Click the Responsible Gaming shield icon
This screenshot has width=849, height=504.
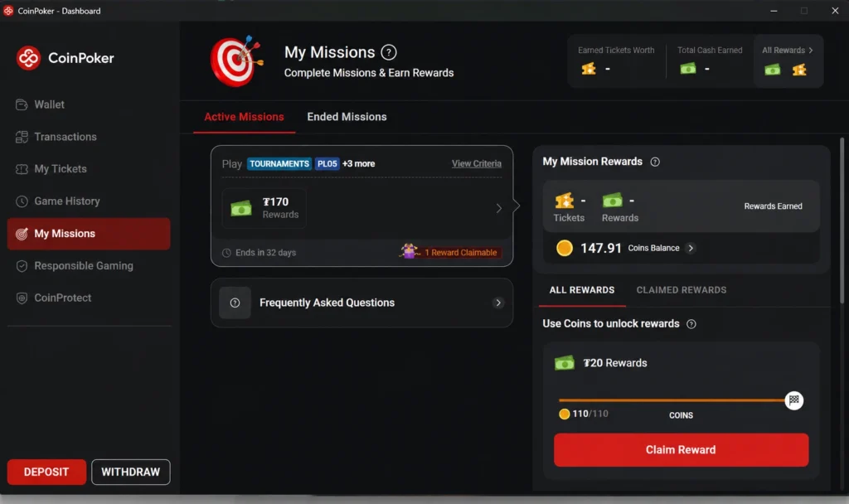[x=22, y=266]
